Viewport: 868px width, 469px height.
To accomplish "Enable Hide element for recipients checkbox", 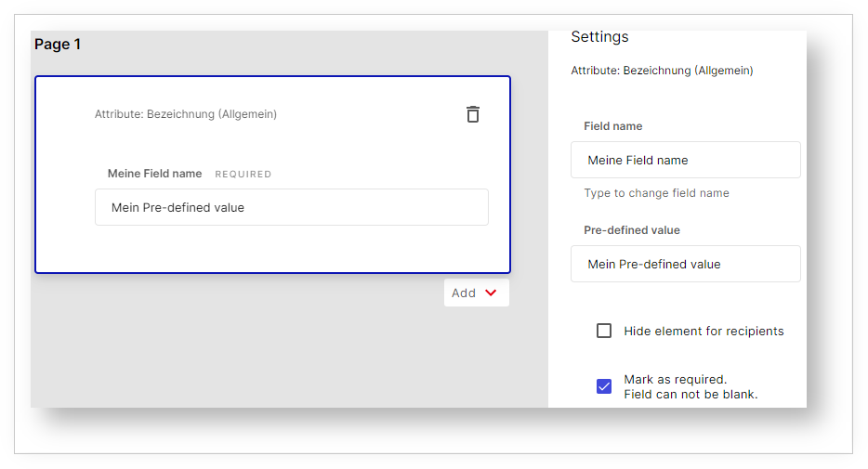I will click(x=604, y=331).
